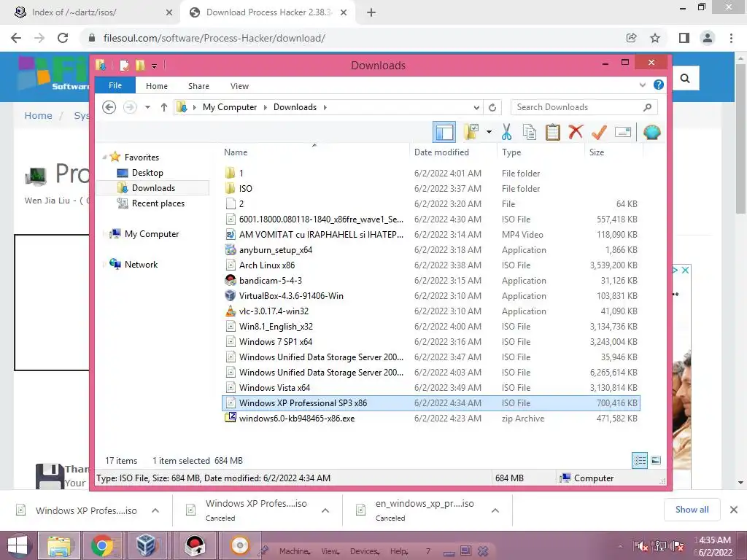Click quick access New Folder icon in title bar
The width and height of the screenshot is (747, 560).
pos(139,65)
